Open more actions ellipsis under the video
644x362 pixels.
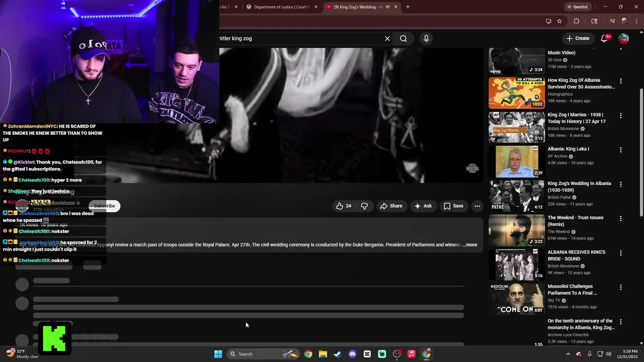point(477,206)
